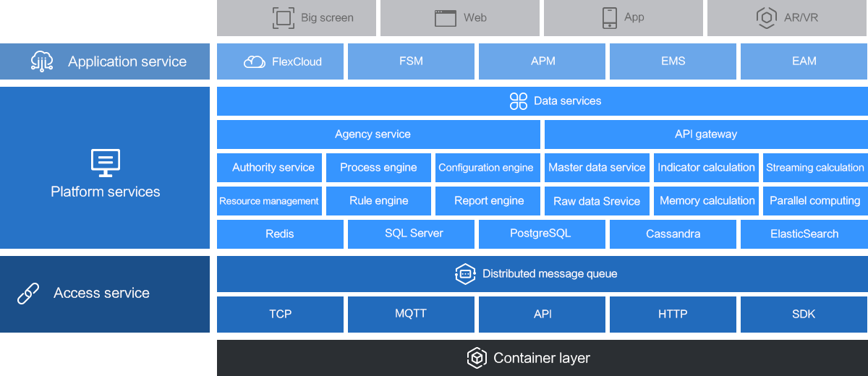Choose the Rule engine block
Screen dimensions: 868x376
(378, 201)
